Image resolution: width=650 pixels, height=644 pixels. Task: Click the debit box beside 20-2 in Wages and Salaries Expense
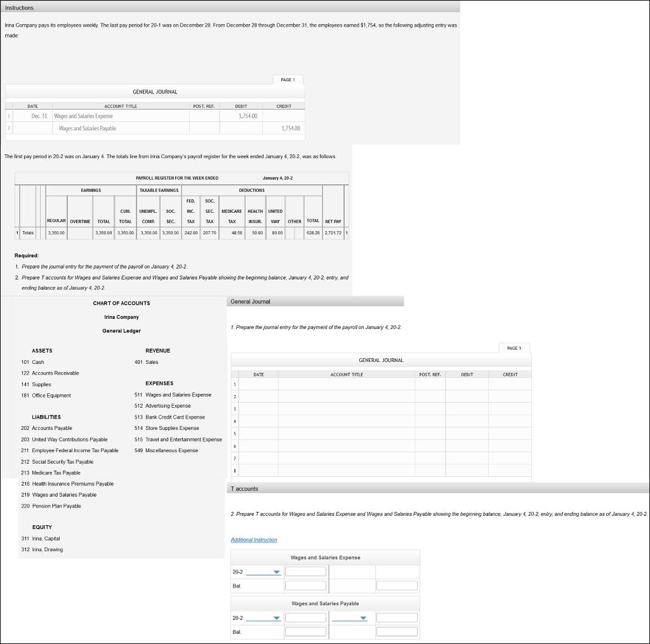(x=305, y=571)
